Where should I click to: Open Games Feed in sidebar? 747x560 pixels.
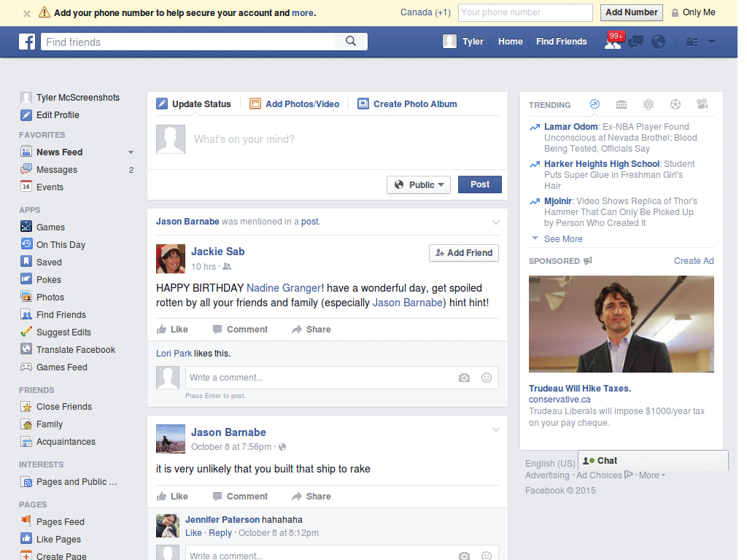(x=54, y=367)
